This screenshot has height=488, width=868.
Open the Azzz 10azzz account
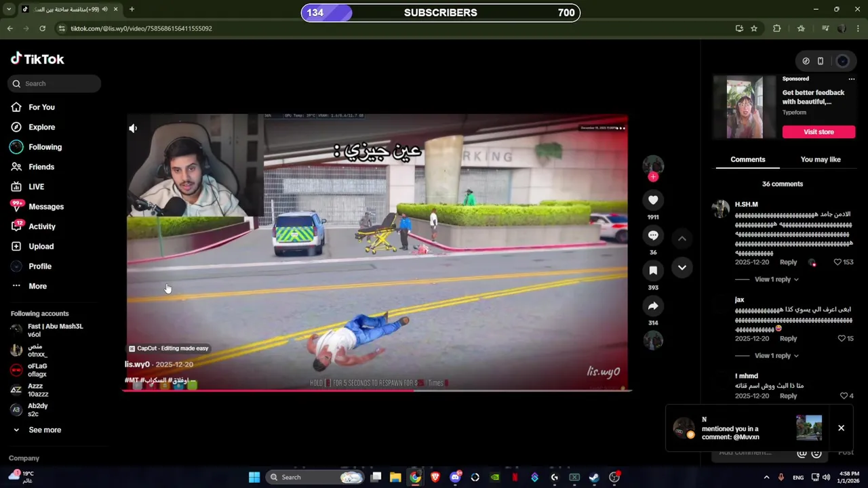pos(29,390)
